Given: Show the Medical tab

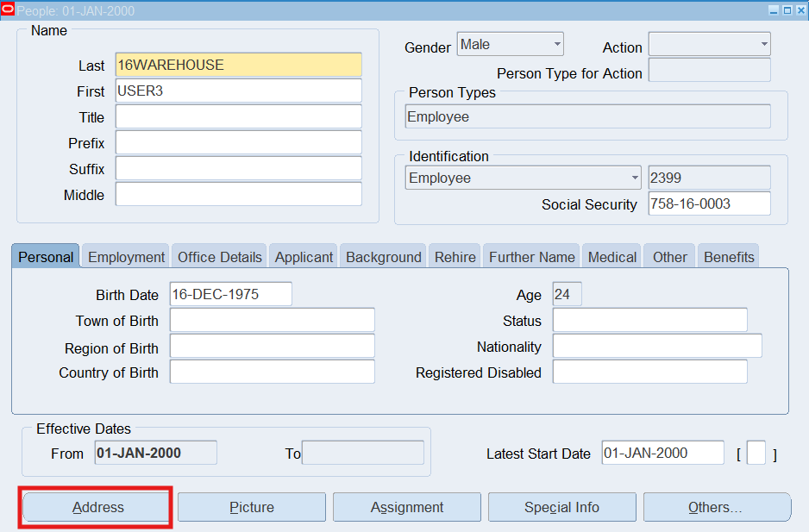Looking at the screenshot, I should tap(612, 257).
